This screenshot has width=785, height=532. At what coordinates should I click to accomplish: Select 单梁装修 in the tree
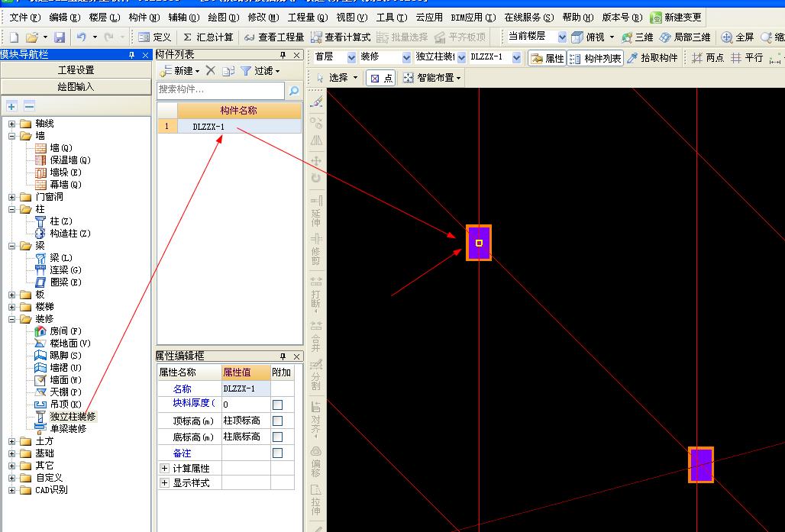68,429
